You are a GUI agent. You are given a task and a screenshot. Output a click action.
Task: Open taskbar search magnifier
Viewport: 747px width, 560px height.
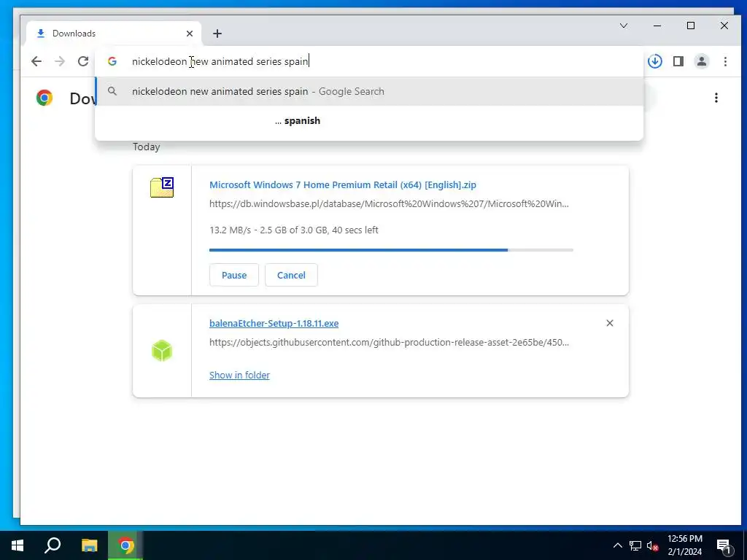(x=53, y=545)
